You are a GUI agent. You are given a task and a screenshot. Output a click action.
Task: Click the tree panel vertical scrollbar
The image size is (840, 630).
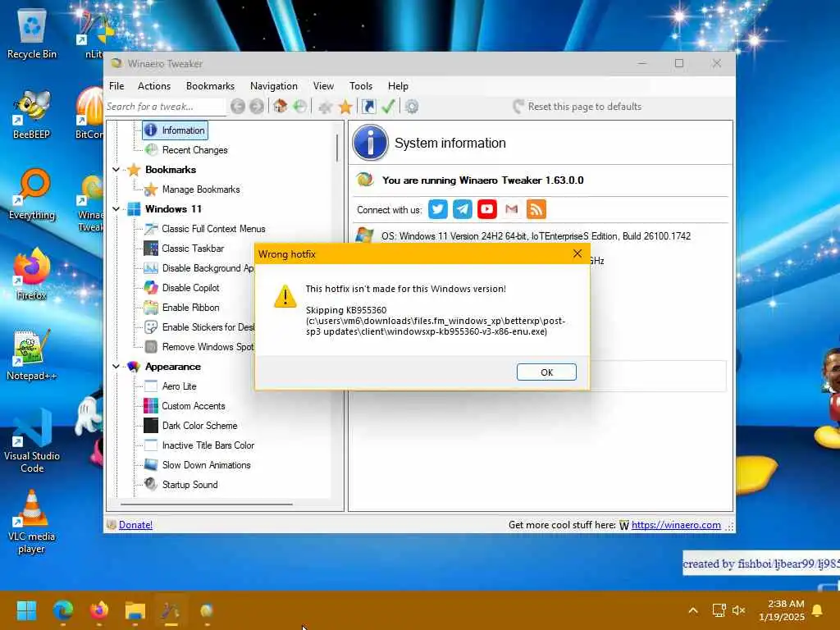pos(337,148)
